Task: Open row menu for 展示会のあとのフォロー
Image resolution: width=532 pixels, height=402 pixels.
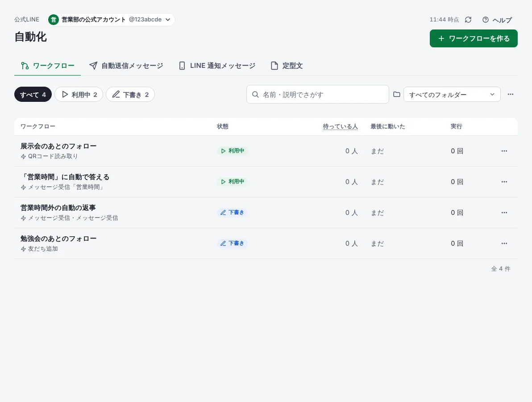Action: click(x=504, y=151)
